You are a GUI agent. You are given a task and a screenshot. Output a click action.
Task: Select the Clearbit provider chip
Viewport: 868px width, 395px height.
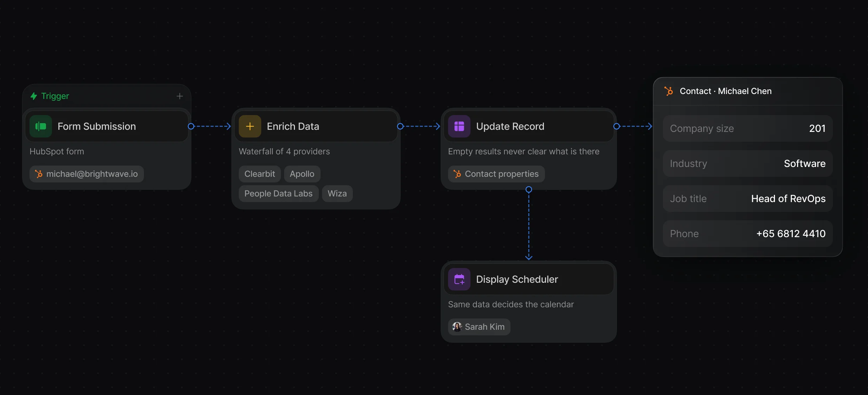point(260,174)
